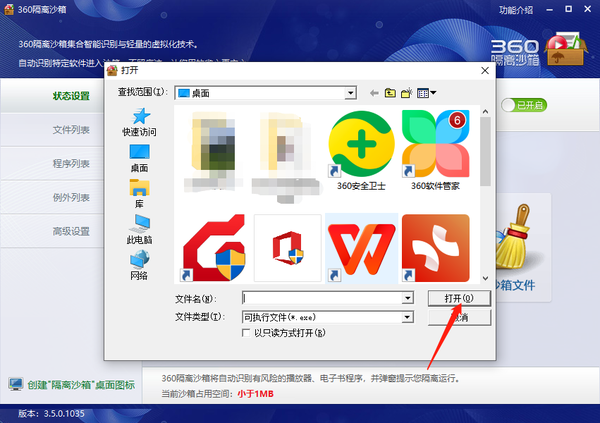
Task: Switch to 程序列表 tab
Action: [x=71, y=163]
